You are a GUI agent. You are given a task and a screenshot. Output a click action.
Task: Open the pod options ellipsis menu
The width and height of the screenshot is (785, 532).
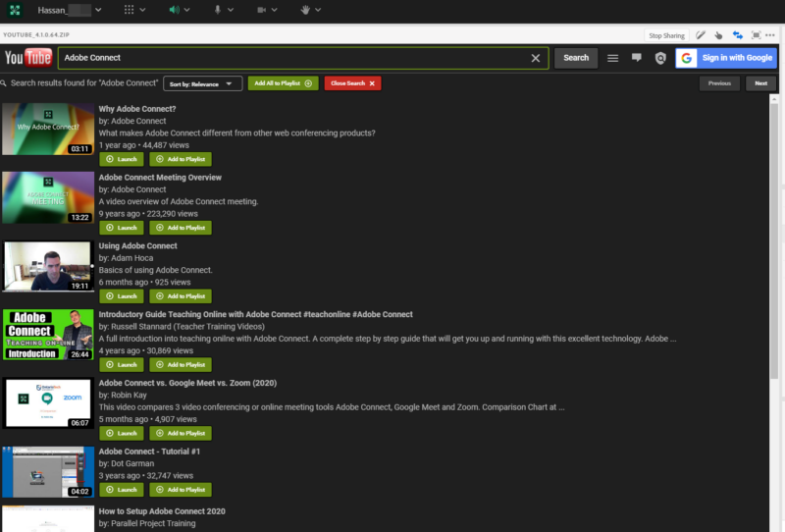tap(770, 35)
